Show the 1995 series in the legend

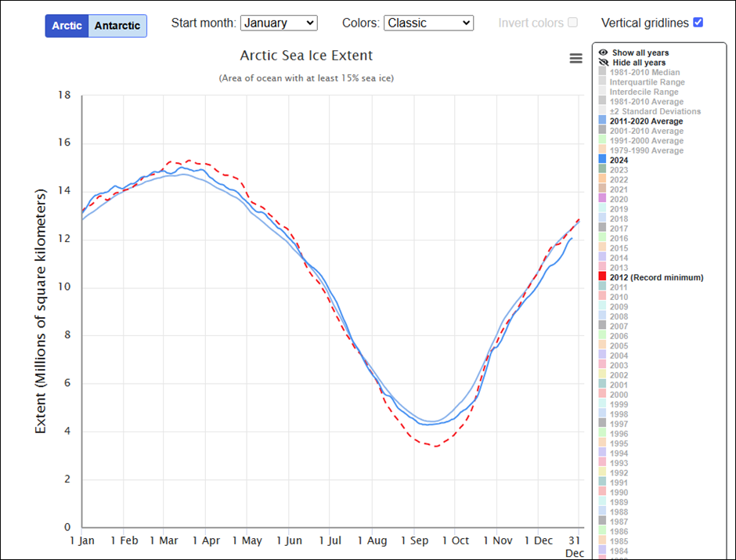click(x=619, y=443)
